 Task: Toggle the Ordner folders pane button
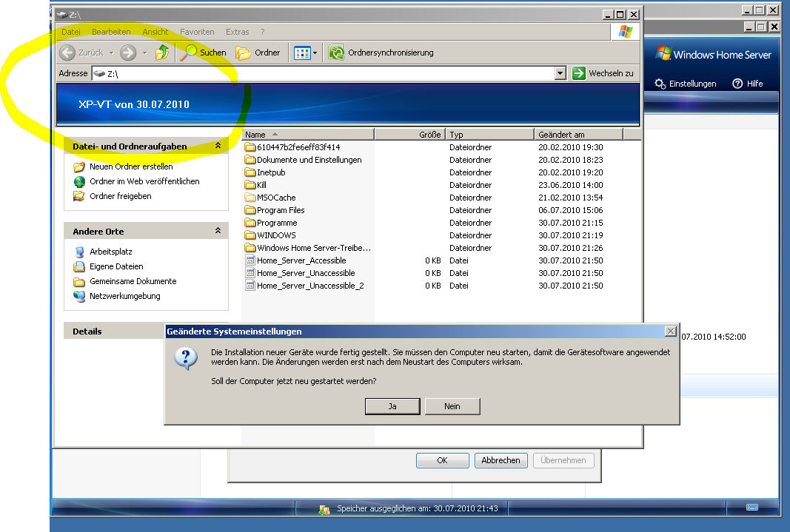[x=258, y=53]
